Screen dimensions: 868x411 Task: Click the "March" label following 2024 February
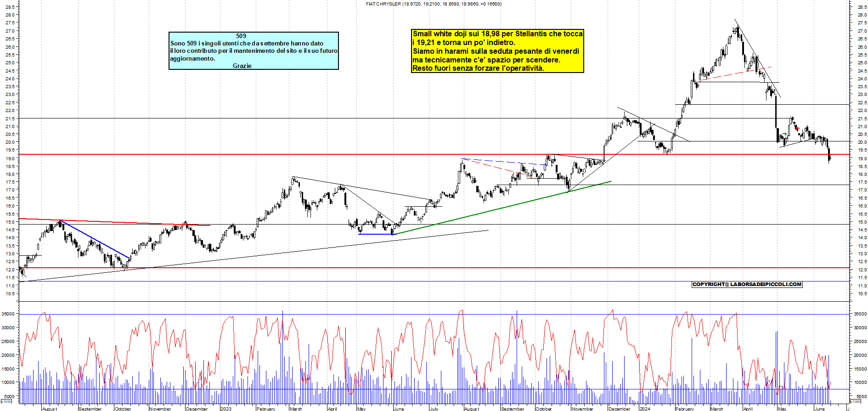pyautogui.click(x=717, y=409)
